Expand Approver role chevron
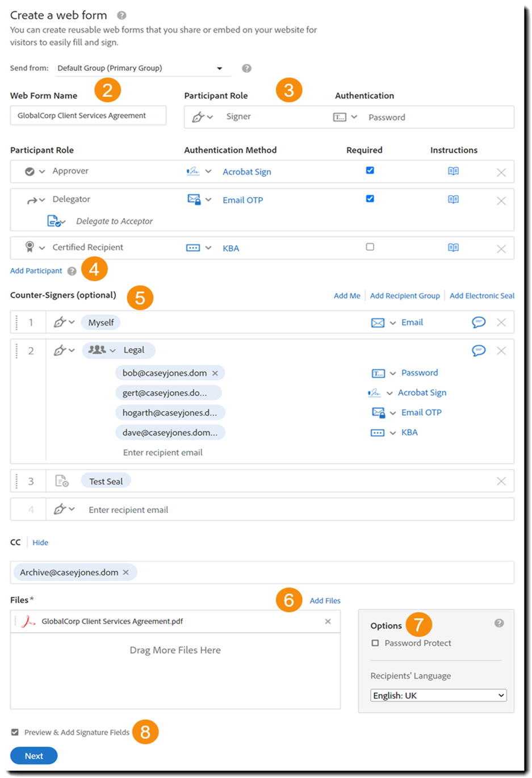532x778 pixels. coord(42,172)
